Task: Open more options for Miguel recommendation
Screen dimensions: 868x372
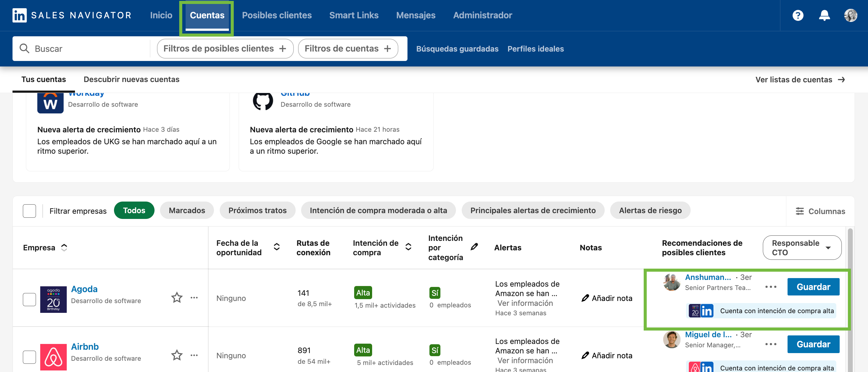Action: [x=770, y=344]
